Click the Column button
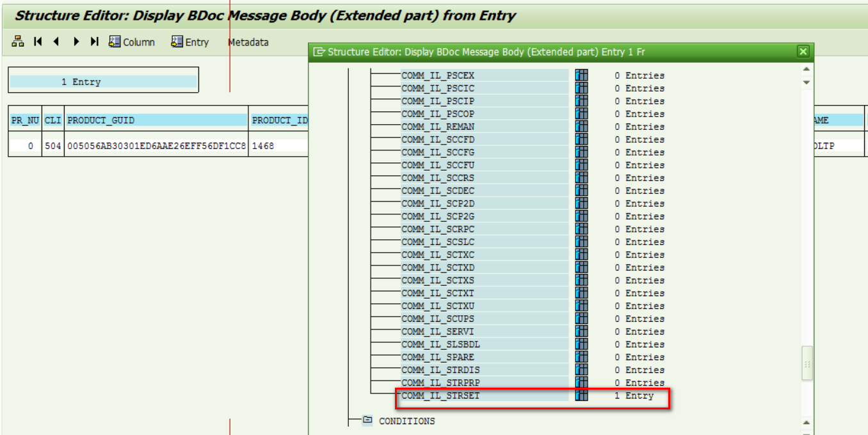Image resolution: width=868 pixels, height=435 pixels. tap(132, 42)
